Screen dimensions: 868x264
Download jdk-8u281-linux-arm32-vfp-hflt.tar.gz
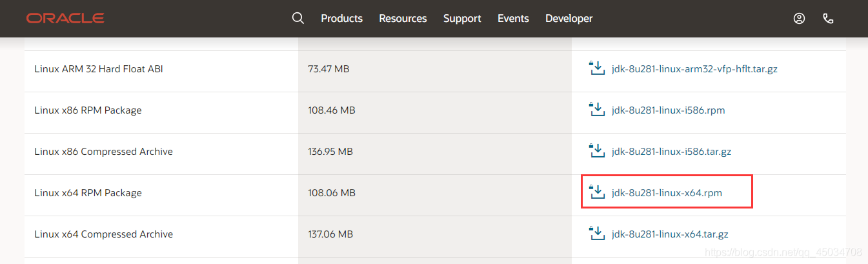pyautogui.click(x=694, y=68)
